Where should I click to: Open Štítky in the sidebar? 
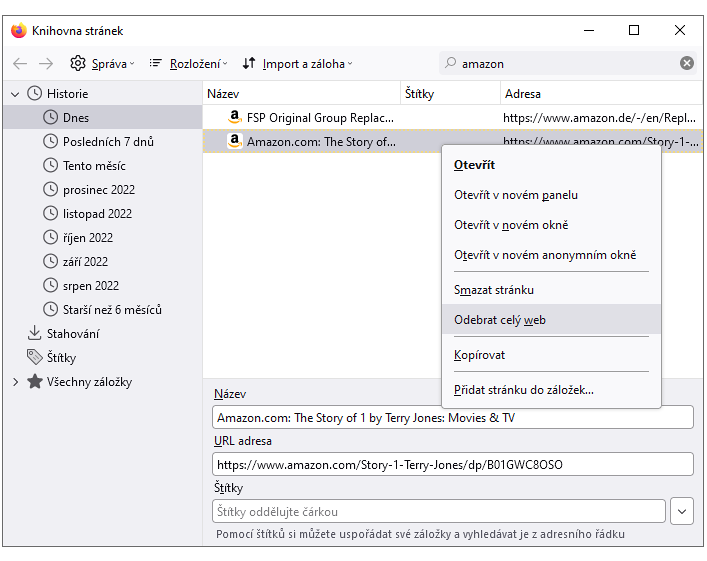point(103,358)
